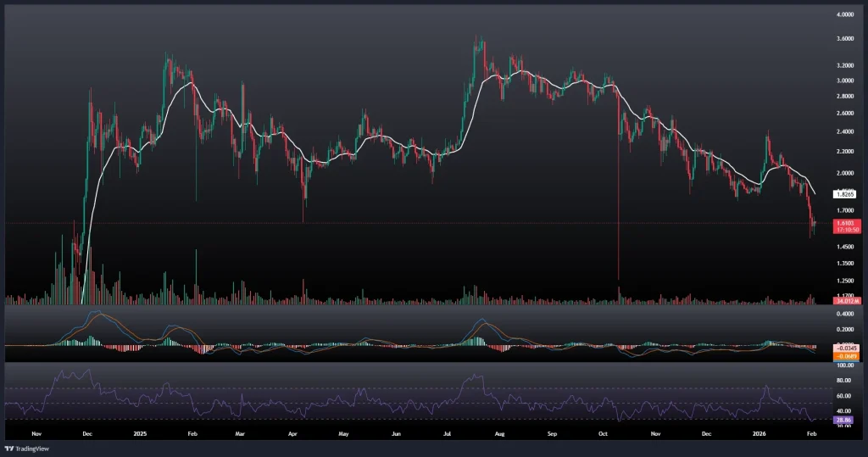The image size is (868, 457).
Task: Click the Aug date marker
Action: [499, 432]
